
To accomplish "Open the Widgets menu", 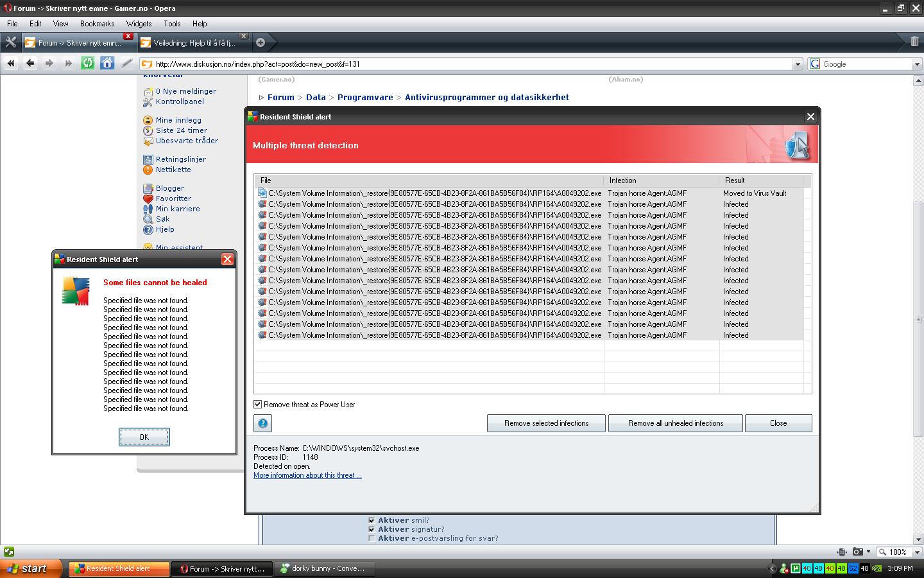I will [139, 24].
